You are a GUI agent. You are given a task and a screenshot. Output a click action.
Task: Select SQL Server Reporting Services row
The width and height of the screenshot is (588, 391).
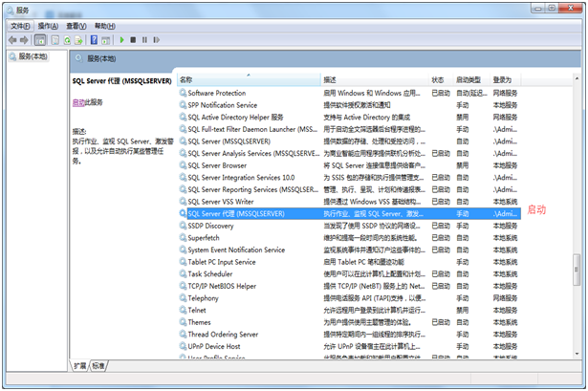coord(350,189)
